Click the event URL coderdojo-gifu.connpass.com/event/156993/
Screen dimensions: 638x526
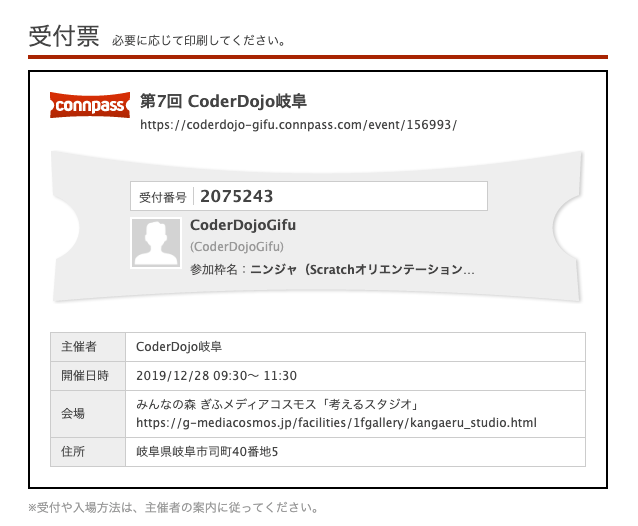(298, 124)
